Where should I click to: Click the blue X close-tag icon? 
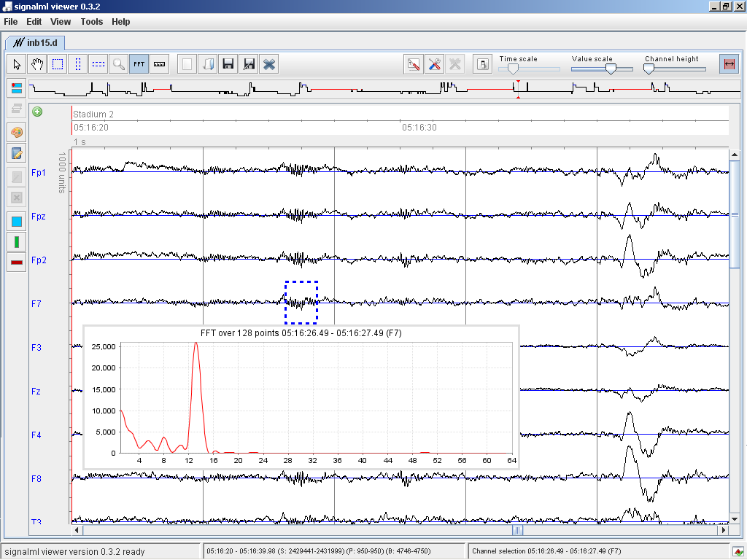[269, 64]
